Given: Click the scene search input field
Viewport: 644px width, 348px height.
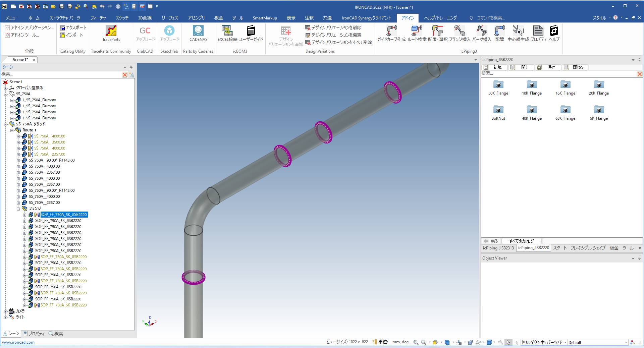Looking at the screenshot, I should coord(60,74).
